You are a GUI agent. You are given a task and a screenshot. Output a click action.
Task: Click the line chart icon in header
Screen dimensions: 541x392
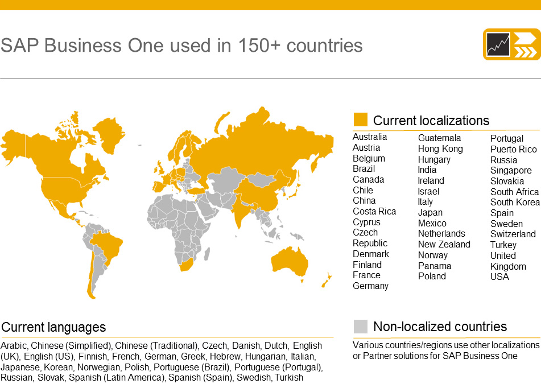pyautogui.click(x=498, y=44)
